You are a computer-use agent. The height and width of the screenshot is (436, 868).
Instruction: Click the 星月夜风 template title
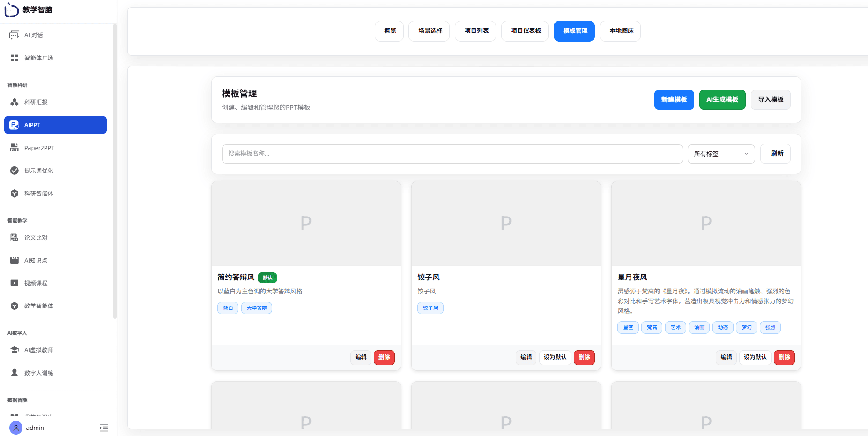pos(632,278)
